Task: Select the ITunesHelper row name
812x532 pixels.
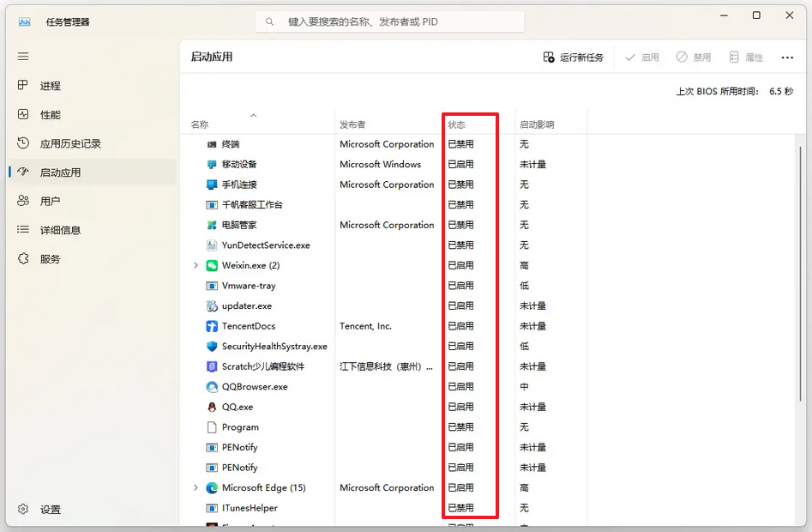Action: (x=250, y=508)
